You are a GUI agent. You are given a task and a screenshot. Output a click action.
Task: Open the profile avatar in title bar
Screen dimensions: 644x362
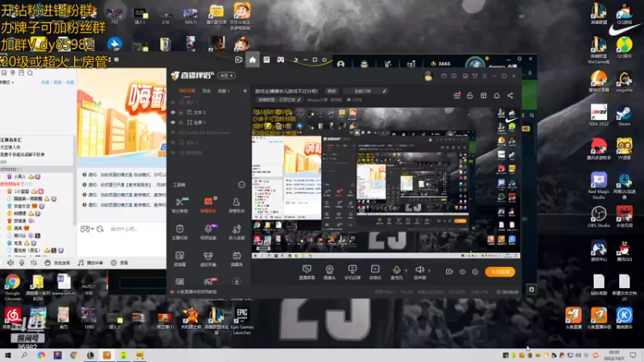[x=428, y=76]
